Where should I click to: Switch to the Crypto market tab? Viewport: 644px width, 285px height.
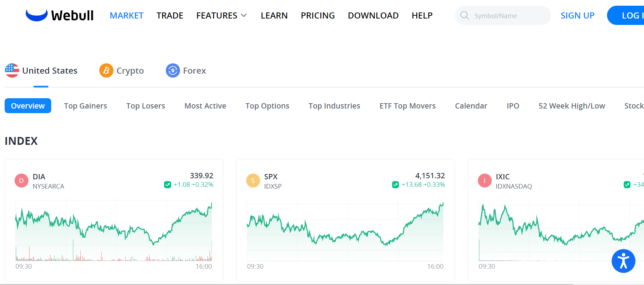(x=121, y=70)
